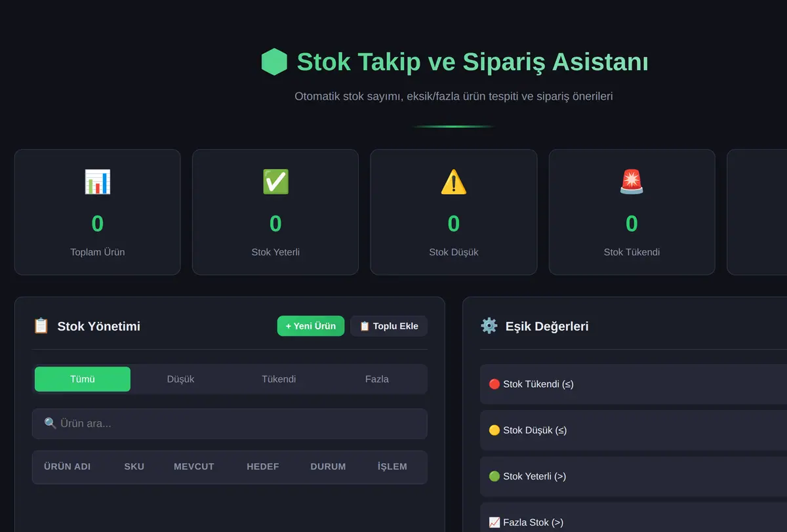The height and width of the screenshot is (532, 787).
Task: Click the Eşik Değerleri panel heading
Action: [x=547, y=326]
